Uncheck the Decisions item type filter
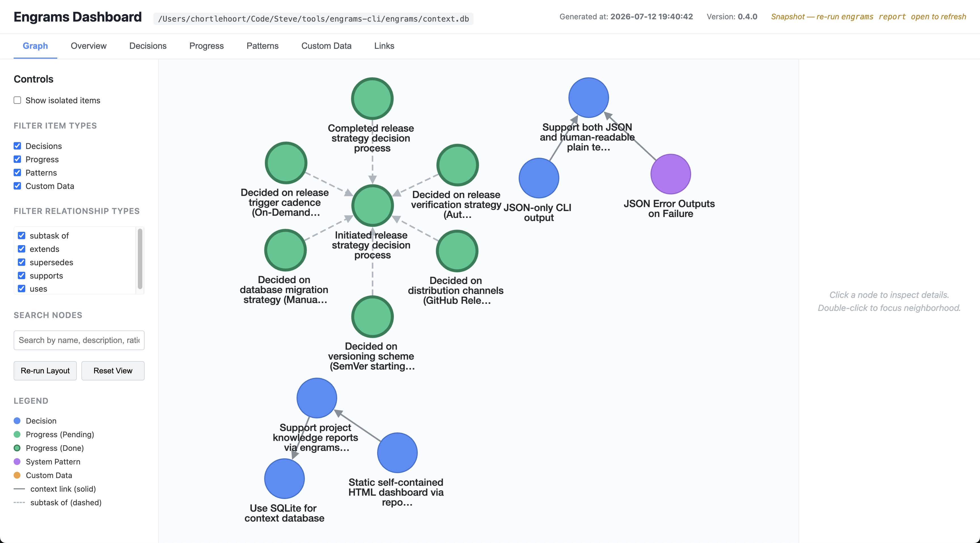Screen dimensions: 980x543 pyautogui.click(x=18, y=146)
